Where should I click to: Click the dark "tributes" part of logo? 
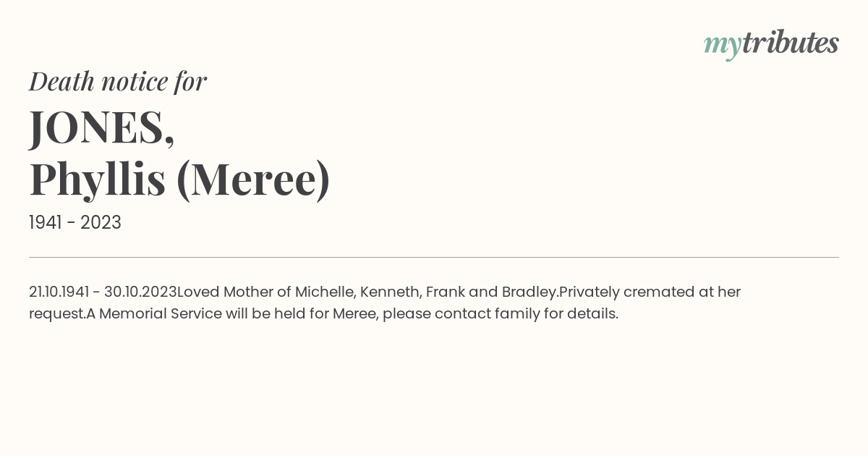791,43
